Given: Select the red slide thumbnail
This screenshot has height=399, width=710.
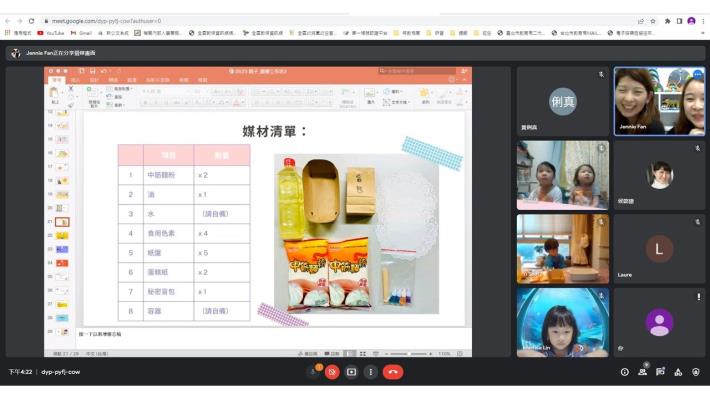Looking at the screenshot, I should (62, 263).
